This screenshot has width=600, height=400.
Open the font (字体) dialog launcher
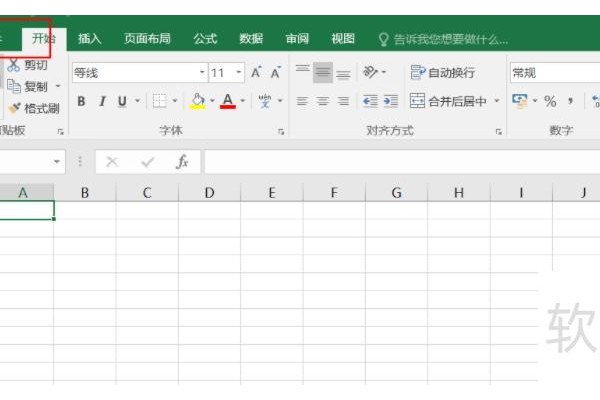(x=281, y=132)
